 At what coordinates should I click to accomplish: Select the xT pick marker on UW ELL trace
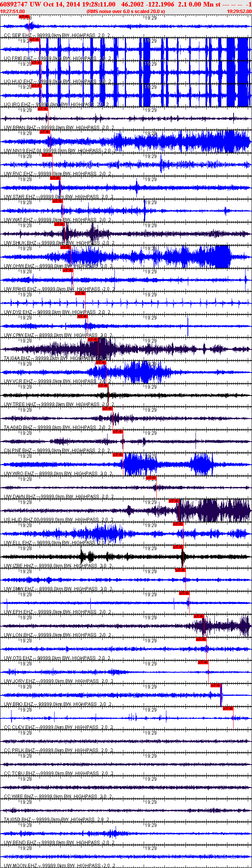[x=178, y=524]
